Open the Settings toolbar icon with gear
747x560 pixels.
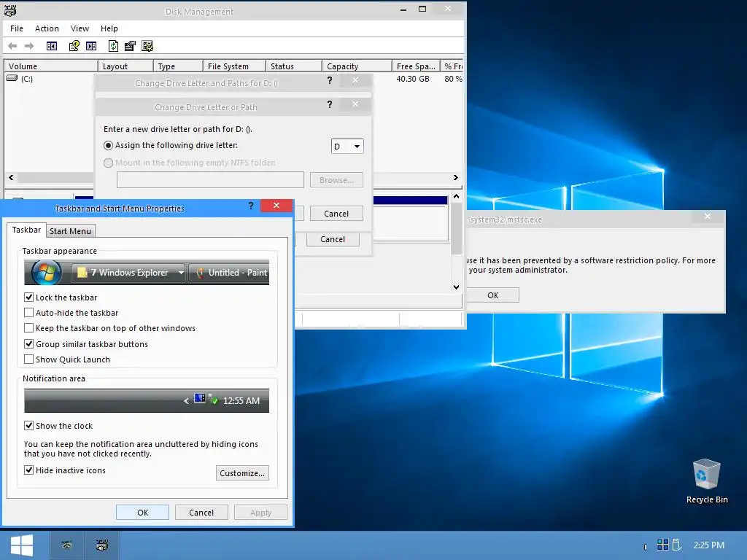tap(147, 46)
